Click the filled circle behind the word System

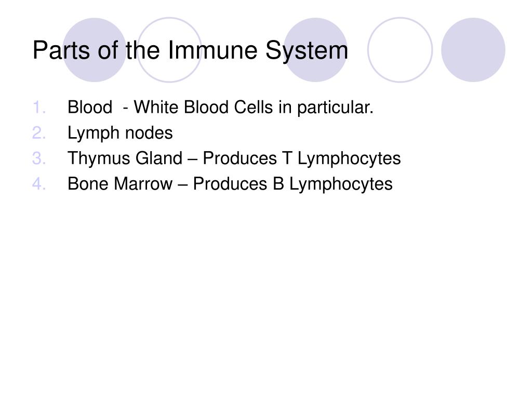[315, 50]
